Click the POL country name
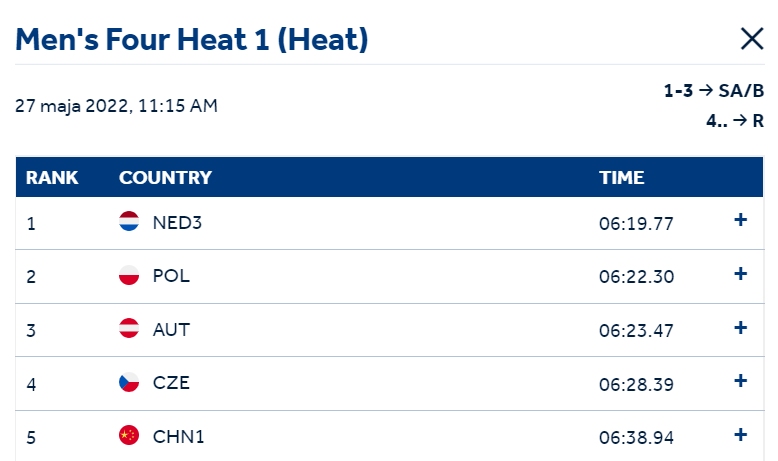The height and width of the screenshot is (461, 778). click(171, 276)
